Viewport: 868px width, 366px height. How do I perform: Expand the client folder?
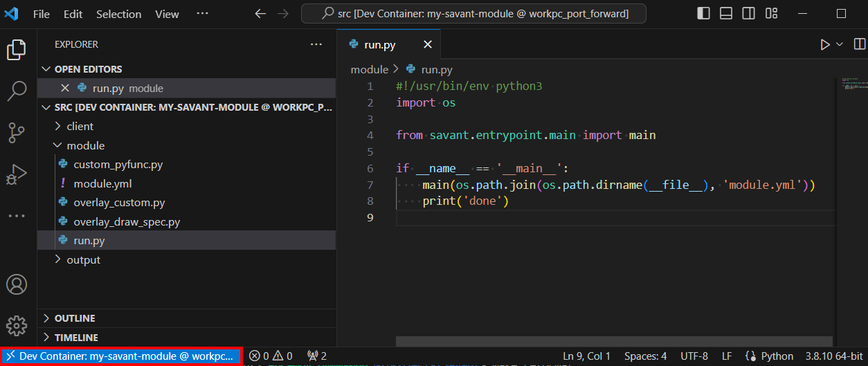pyautogui.click(x=80, y=127)
